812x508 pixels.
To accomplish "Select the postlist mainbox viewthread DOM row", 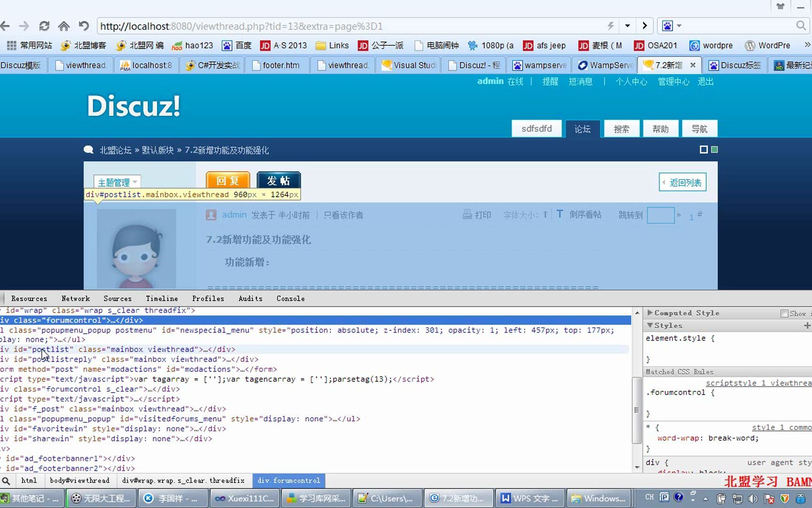I will [314, 349].
